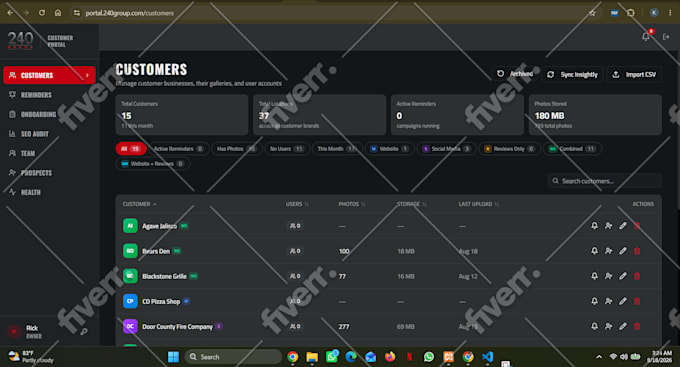680x367 pixels.
Task: Click the Sync Insightly button
Action: pos(572,74)
